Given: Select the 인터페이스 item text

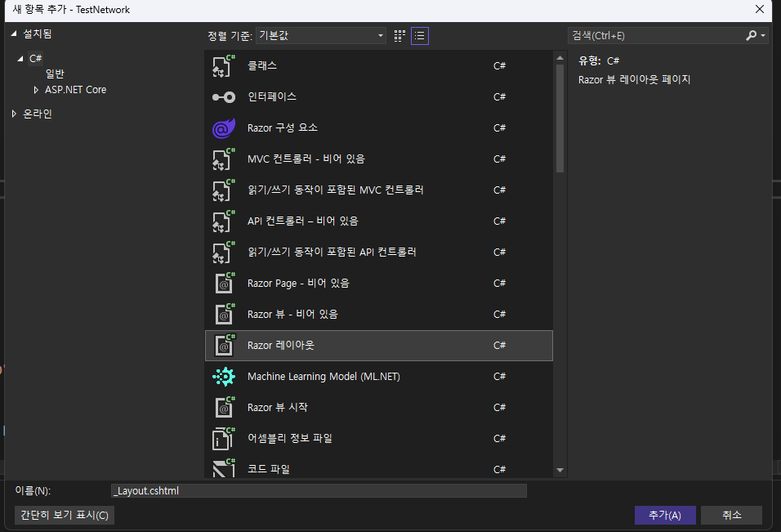Looking at the screenshot, I should point(272,96).
